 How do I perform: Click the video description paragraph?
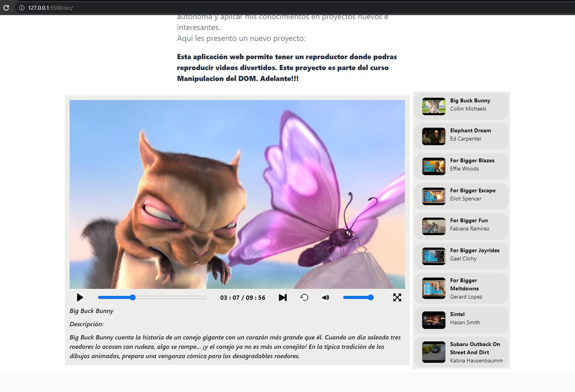tap(235, 346)
